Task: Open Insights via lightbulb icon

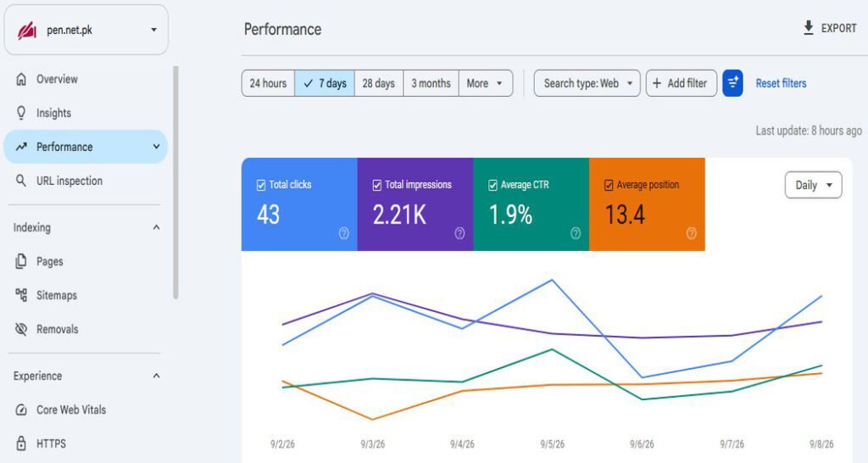Action: [x=21, y=113]
